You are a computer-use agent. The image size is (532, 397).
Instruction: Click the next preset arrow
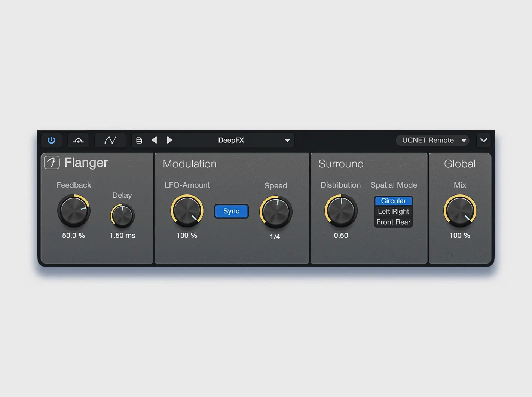pos(169,140)
